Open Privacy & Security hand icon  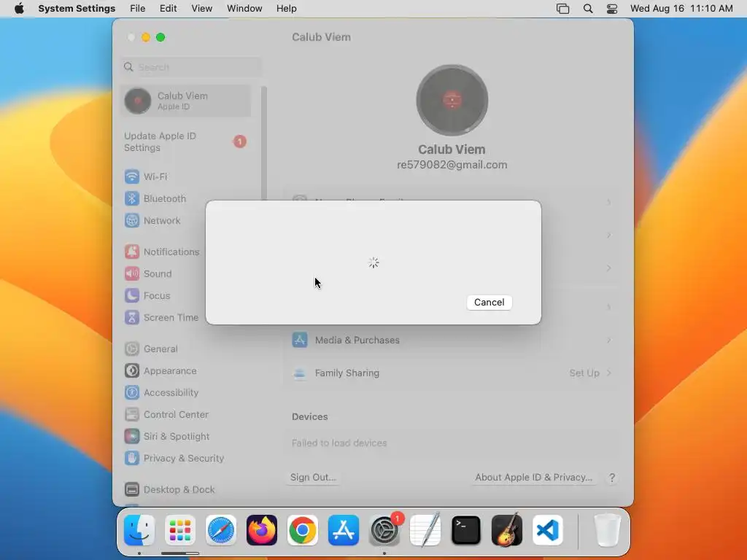[132, 458]
